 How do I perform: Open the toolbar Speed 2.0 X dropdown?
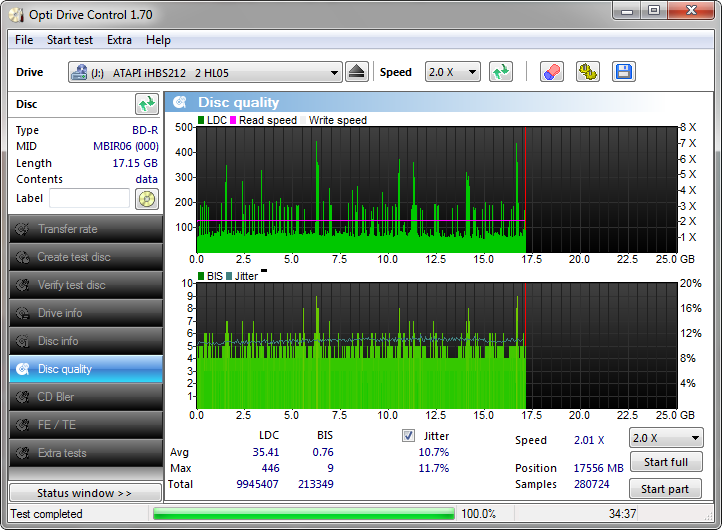(453, 72)
